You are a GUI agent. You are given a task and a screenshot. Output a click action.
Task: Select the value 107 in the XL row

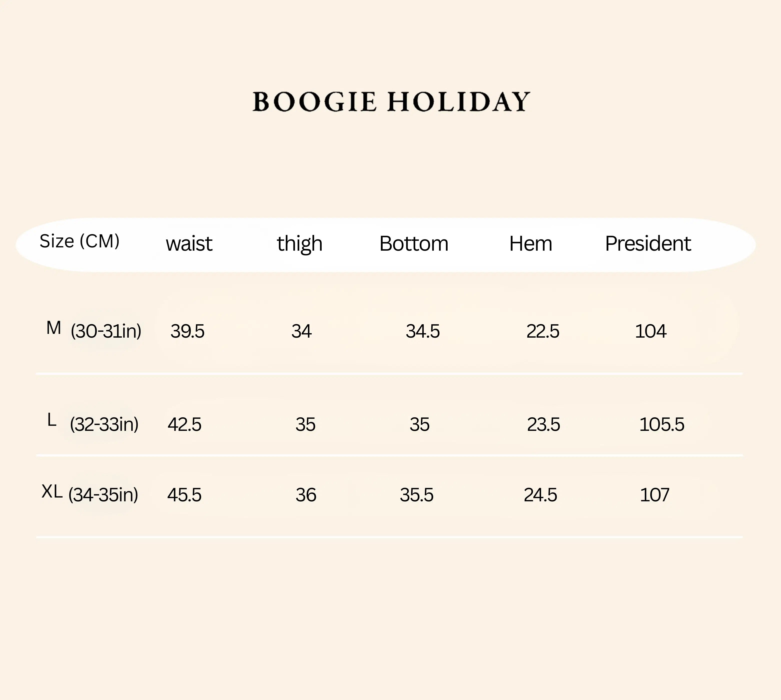655,495
